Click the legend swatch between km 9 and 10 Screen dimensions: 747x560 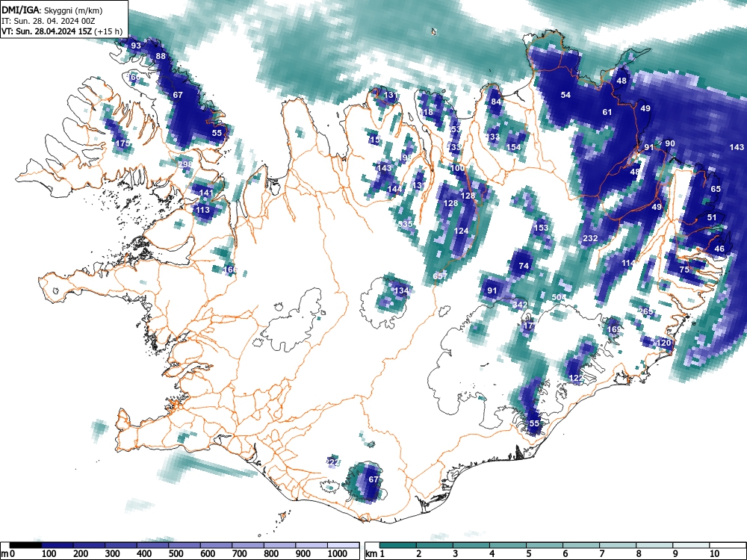pyautogui.click(x=691, y=544)
